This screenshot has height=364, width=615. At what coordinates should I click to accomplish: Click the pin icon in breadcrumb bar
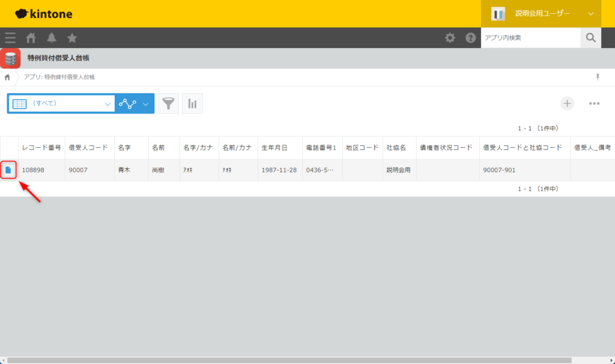598,77
